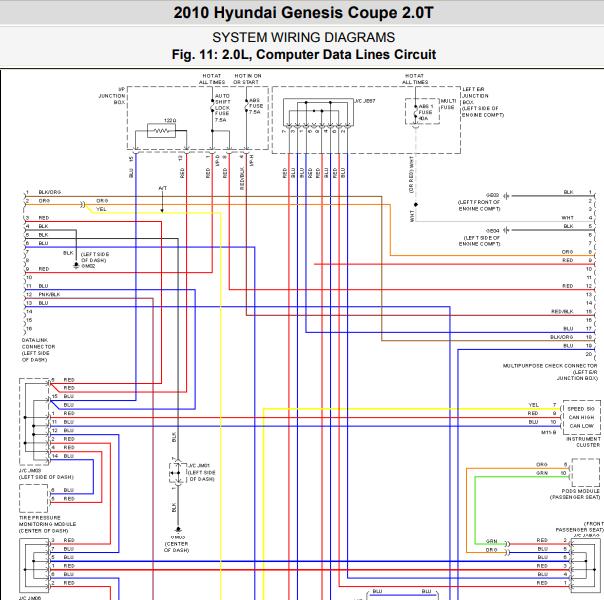Click the 'ABS 1 FUSE 40A' label
Viewport: 604px width, 600px height.
click(426, 112)
